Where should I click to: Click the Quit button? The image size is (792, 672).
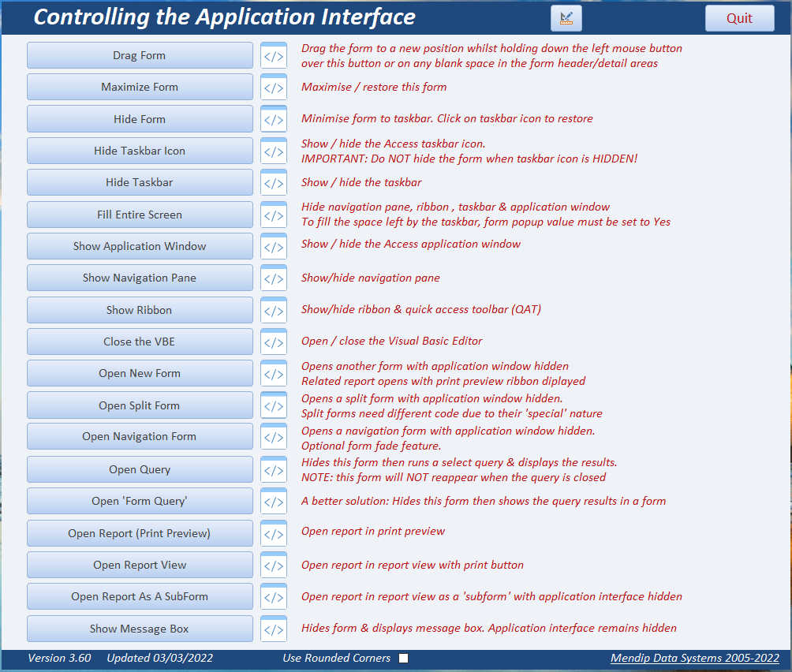pyautogui.click(x=739, y=18)
